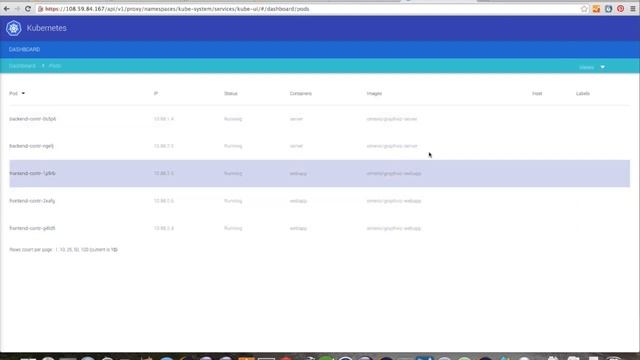640x360 pixels.
Task: Bookmark this page with the star icon
Action: 584,9
